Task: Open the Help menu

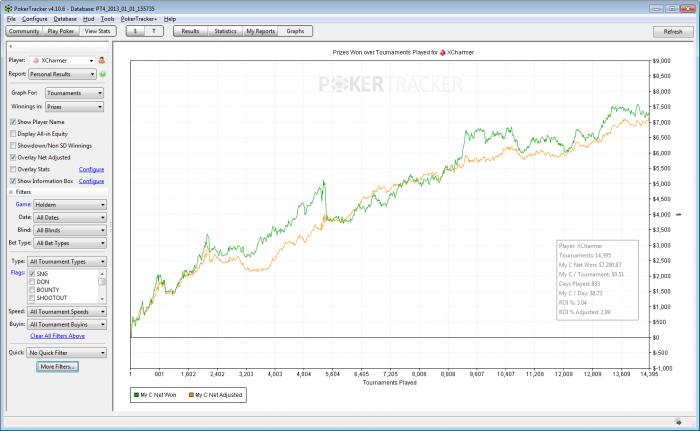Action: (x=170, y=19)
